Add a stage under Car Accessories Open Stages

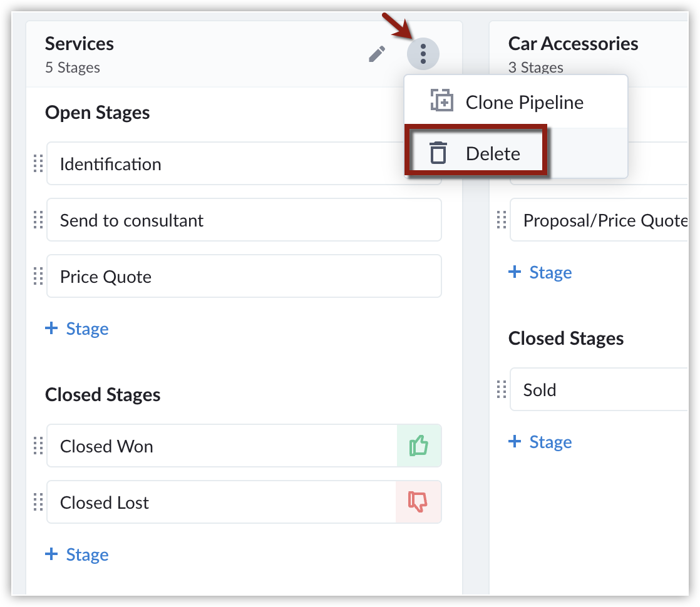541,272
